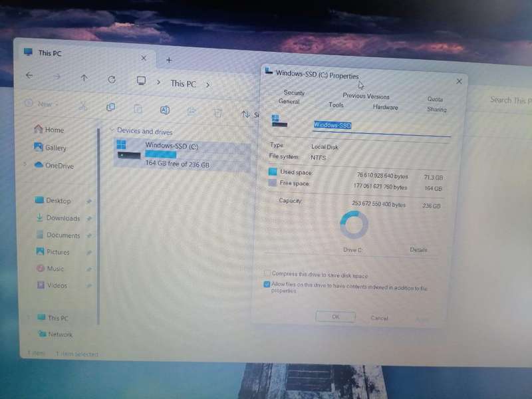This screenshot has height=399, width=532.
Task: Click This PC breadcrumb in address bar
Action: [184, 84]
